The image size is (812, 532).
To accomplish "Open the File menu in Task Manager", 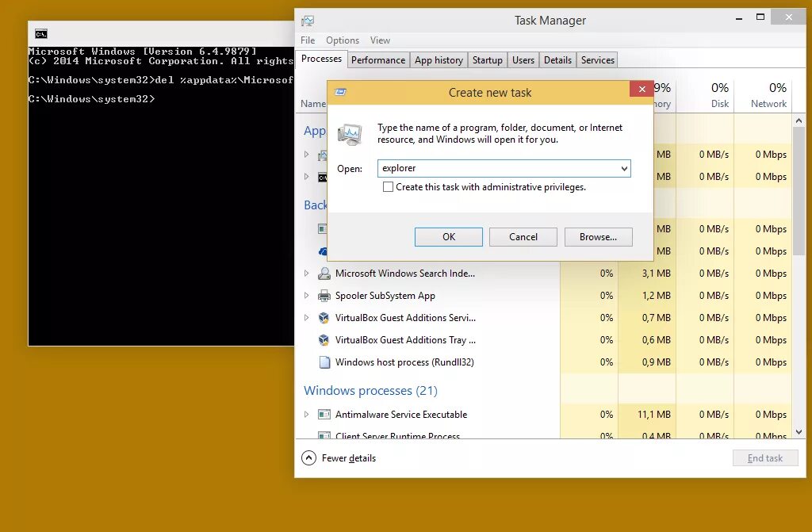I will [x=308, y=40].
